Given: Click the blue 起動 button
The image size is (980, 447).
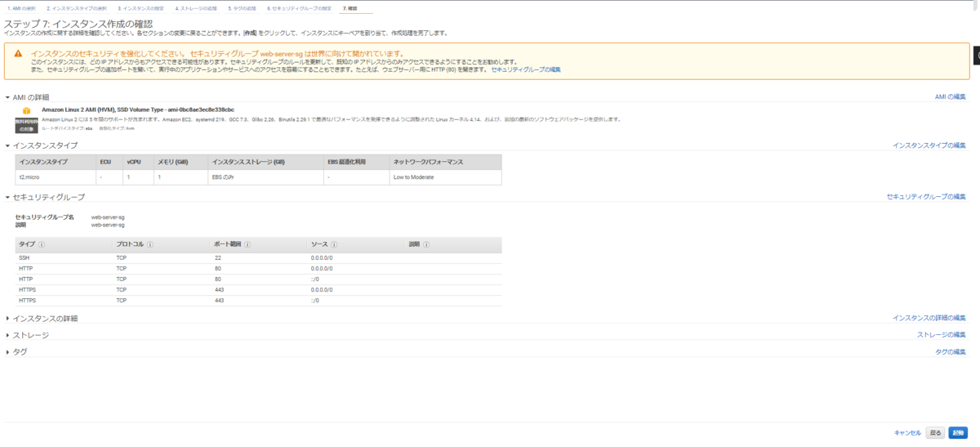Looking at the screenshot, I should (958, 432).
